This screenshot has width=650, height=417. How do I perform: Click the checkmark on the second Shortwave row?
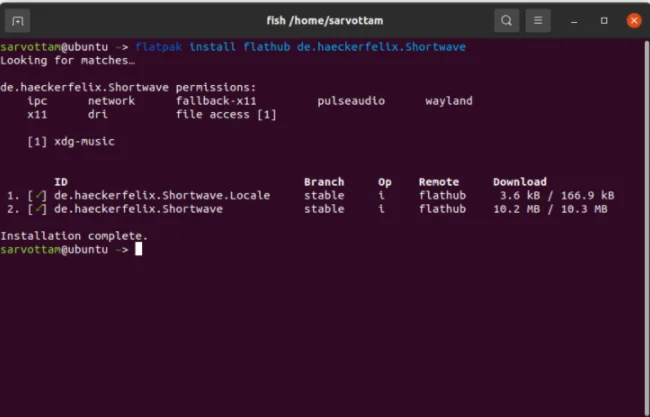point(40,210)
